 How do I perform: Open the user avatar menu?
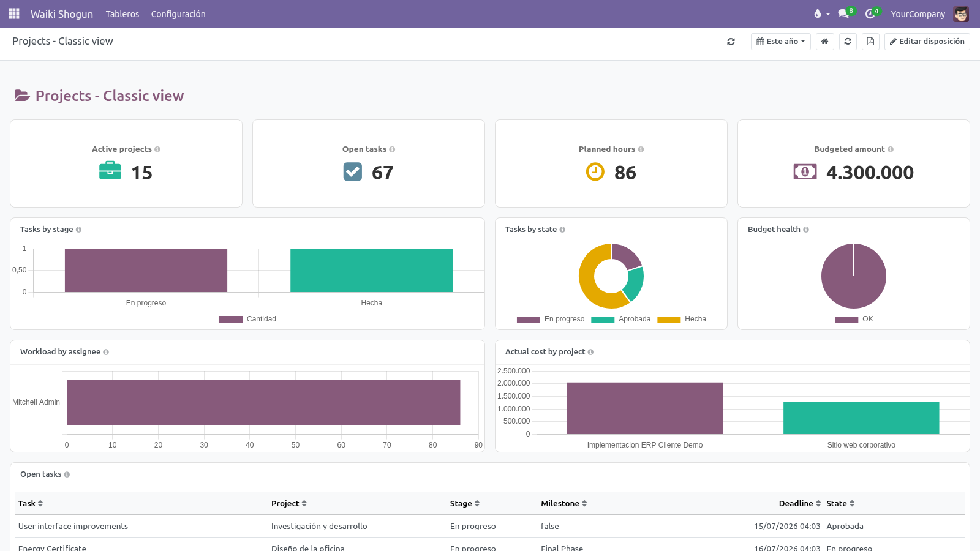pyautogui.click(x=961, y=13)
